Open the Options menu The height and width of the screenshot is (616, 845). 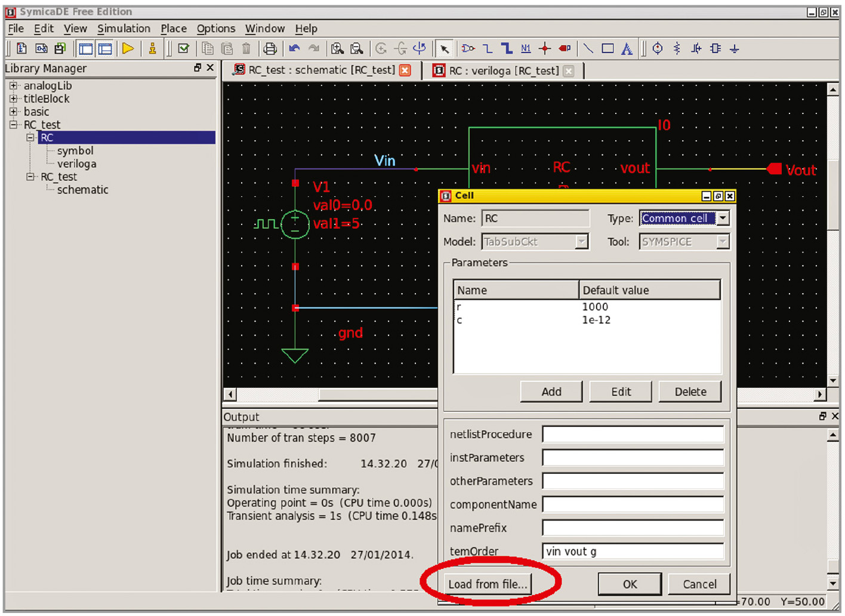coord(216,29)
